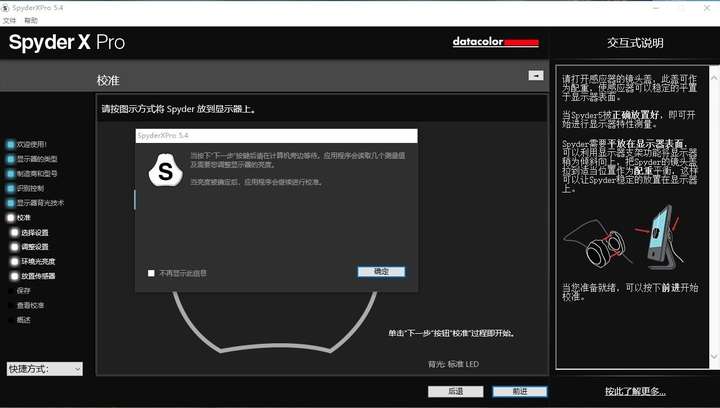Click the 后退 button
The image size is (720, 408).
(456, 391)
